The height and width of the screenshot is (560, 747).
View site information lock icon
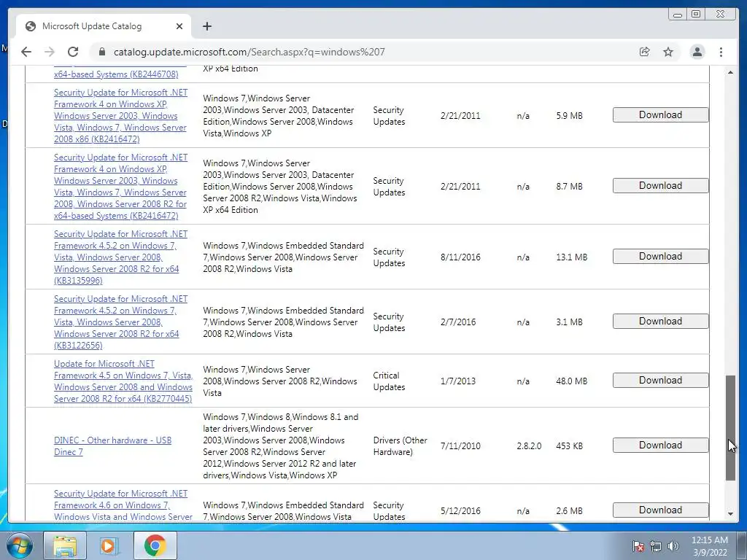tap(102, 52)
